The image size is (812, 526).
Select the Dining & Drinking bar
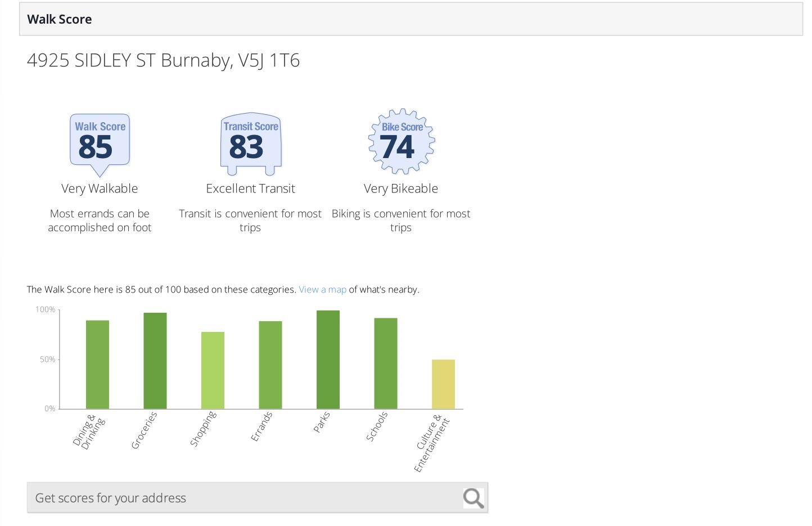coord(97,365)
